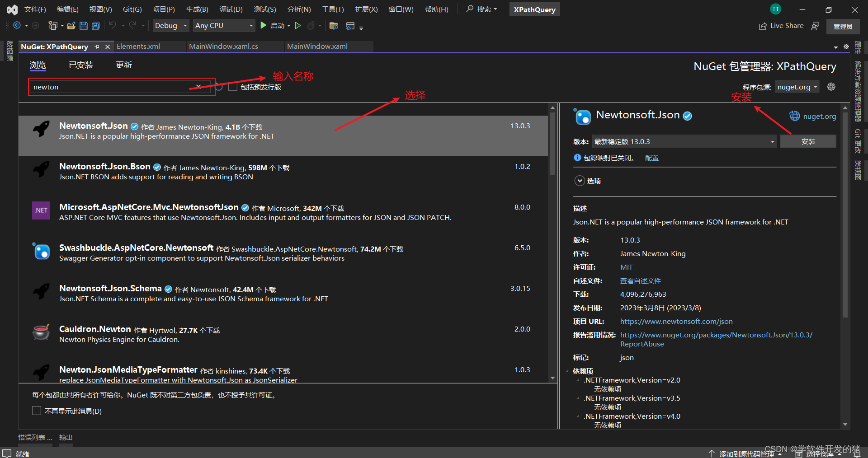Click the nuget.org globe icon in details
The image size is (868, 458).
click(794, 116)
